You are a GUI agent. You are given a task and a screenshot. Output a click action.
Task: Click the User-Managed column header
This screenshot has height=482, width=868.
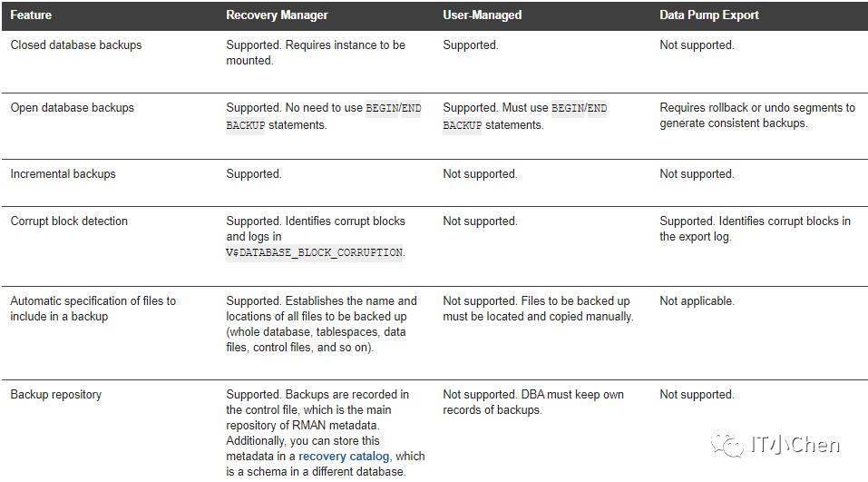(484, 15)
